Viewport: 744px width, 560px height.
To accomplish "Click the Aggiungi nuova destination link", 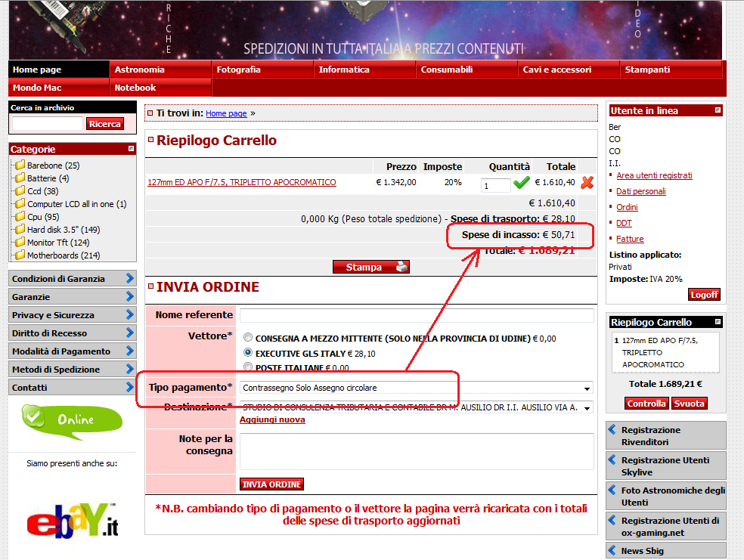I will point(272,419).
